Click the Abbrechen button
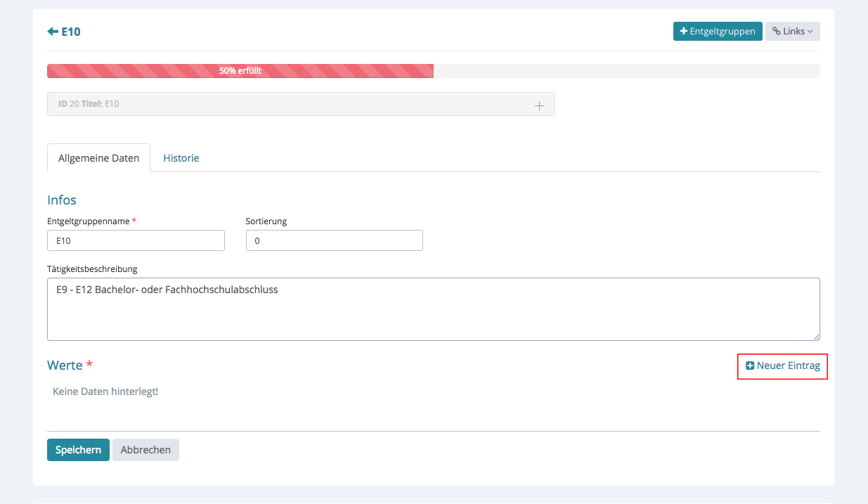868x504 pixels. (145, 450)
